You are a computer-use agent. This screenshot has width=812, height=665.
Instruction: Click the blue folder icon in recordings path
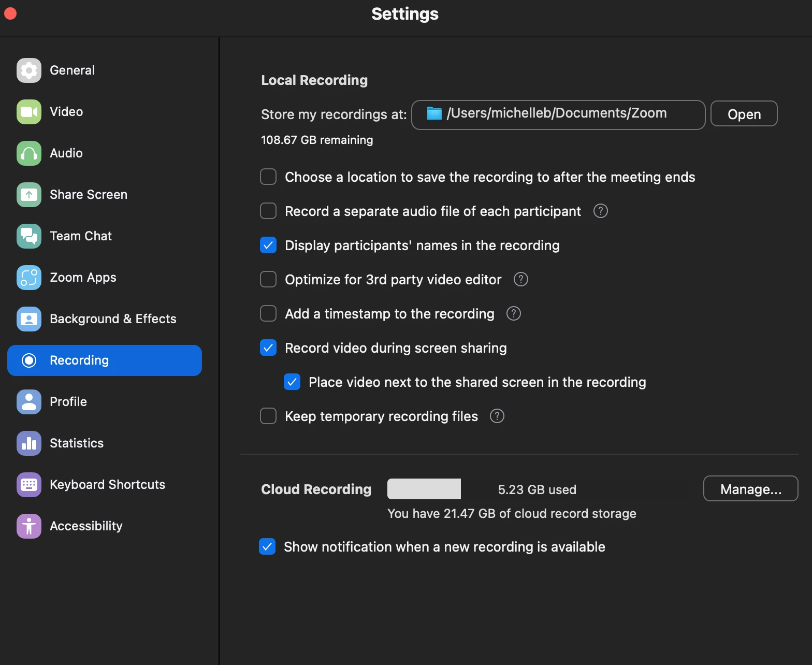[434, 113]
